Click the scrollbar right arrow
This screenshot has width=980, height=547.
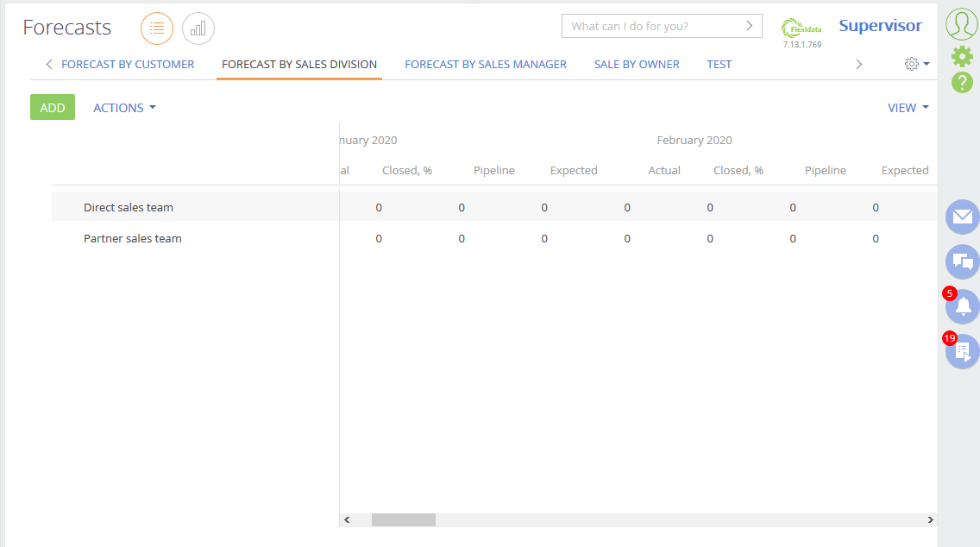tap(930, 519)
